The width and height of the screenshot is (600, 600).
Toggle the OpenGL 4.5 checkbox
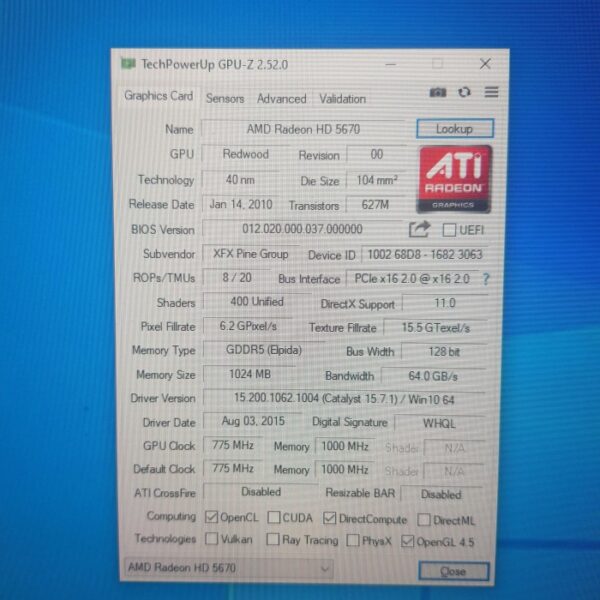[407, 541]
